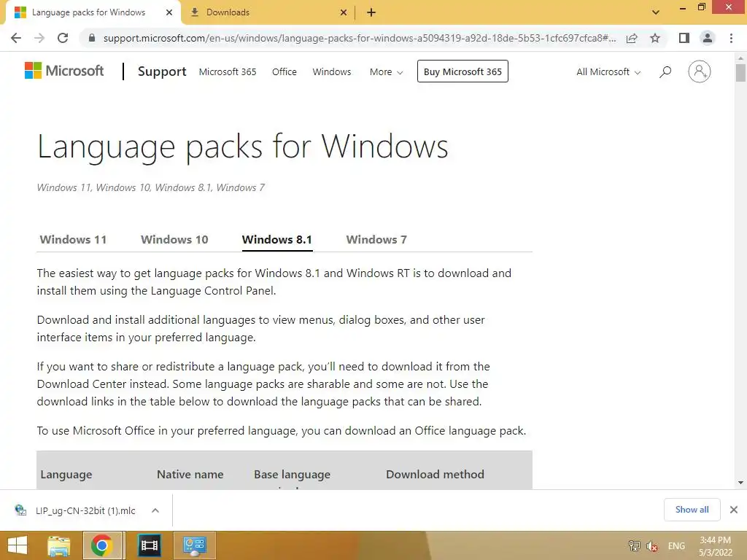Switch to the Windows 10 tab
The height and width of the screenshot is (560, 747).
[174, 239]
